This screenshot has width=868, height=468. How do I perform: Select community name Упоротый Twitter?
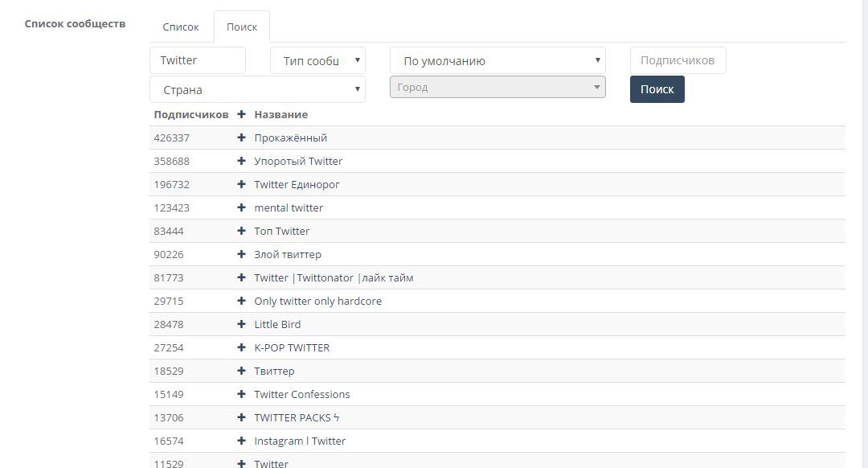[x=298, y=161]
